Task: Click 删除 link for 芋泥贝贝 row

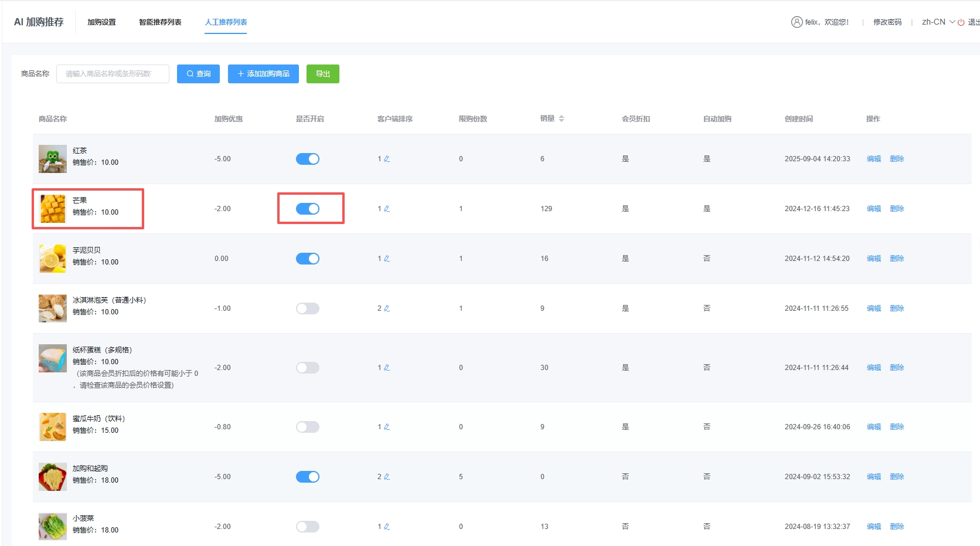Action: (x=897, y=259)
